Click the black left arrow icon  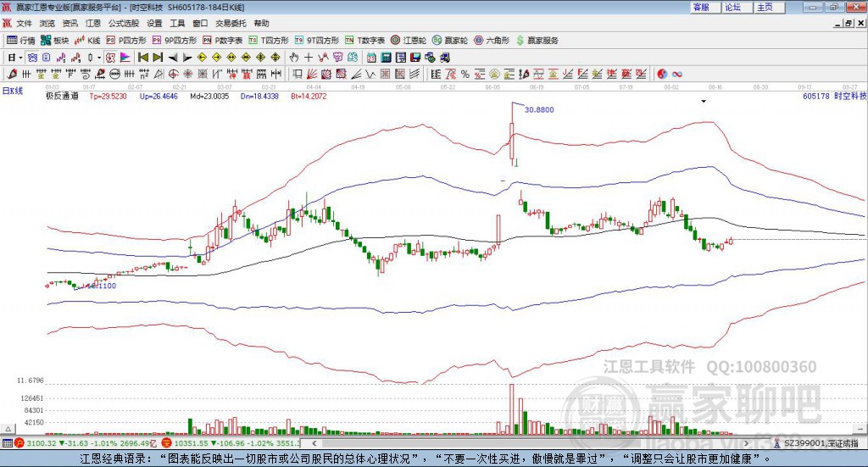coord(173,58)
